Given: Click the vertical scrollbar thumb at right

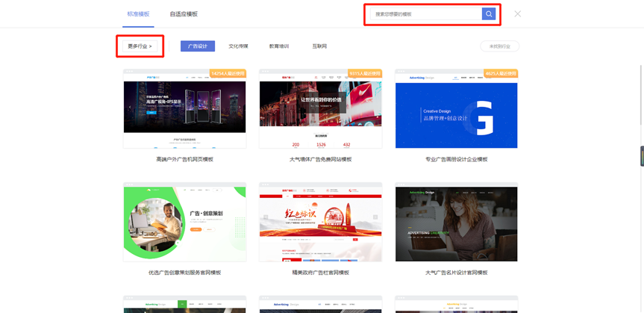Looking at the screenshot, I should click(x=641, y=95).
